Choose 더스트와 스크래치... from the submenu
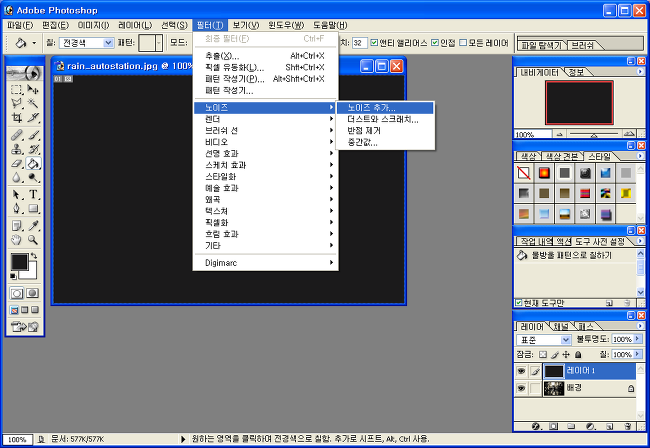650x448 pixels. tap(385, 119)
